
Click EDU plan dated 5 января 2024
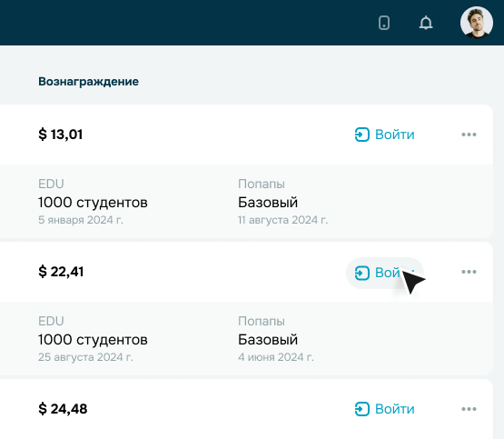tap(93, 202)
